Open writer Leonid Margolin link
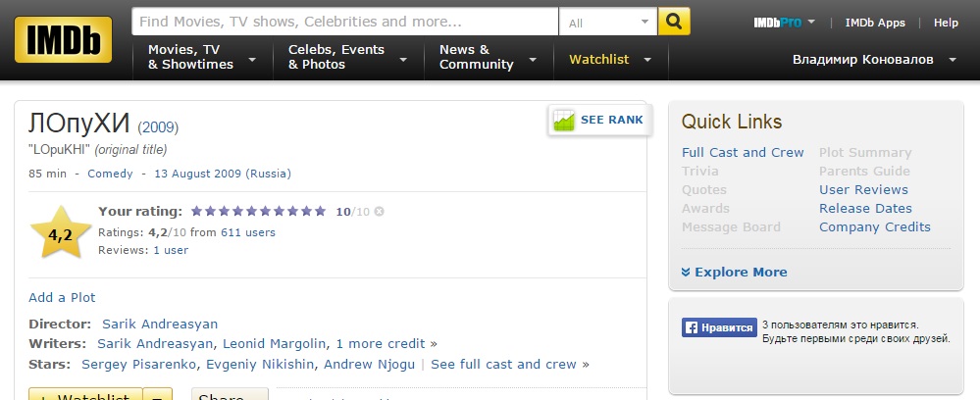This screenshot has width=980, height=400. click(275, 344)
